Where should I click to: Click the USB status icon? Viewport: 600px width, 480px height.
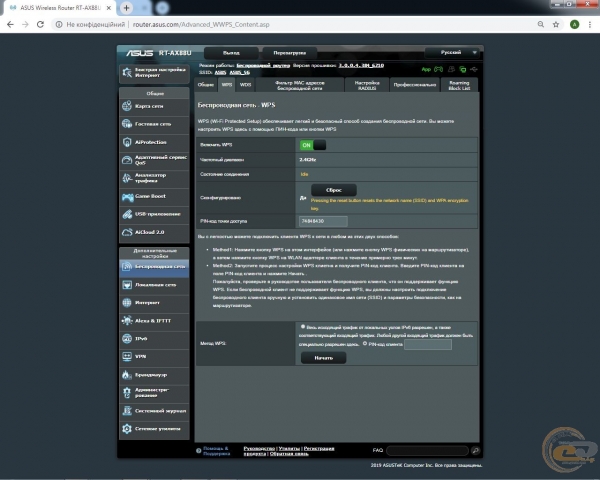[474, 69]
